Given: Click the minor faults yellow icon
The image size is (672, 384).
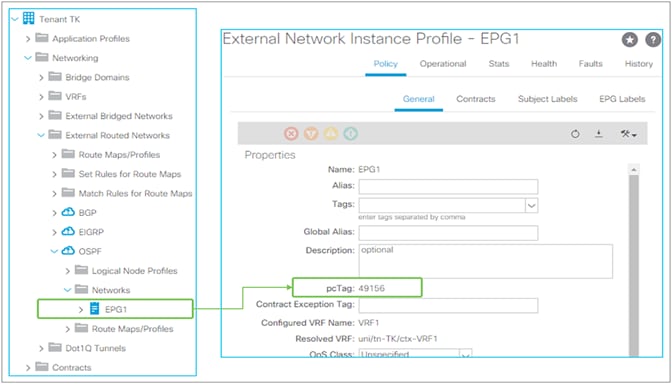Looking at the screenshot, I should 331,134.
